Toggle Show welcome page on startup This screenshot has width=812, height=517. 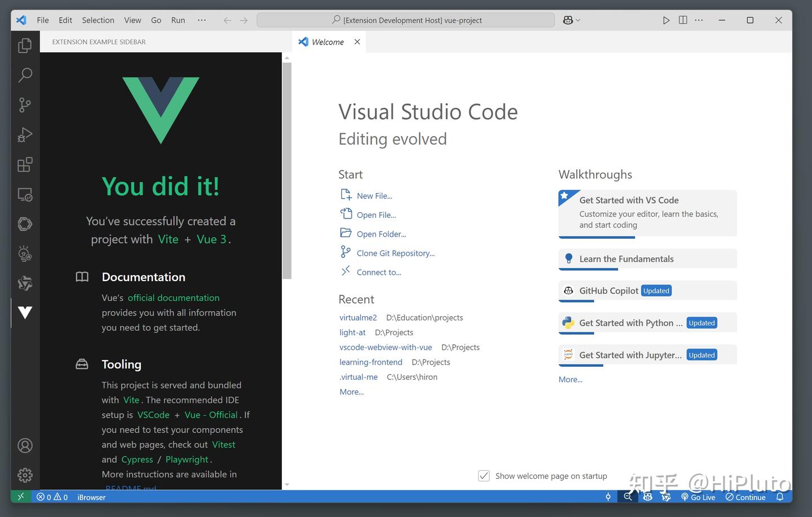[484, 476]
